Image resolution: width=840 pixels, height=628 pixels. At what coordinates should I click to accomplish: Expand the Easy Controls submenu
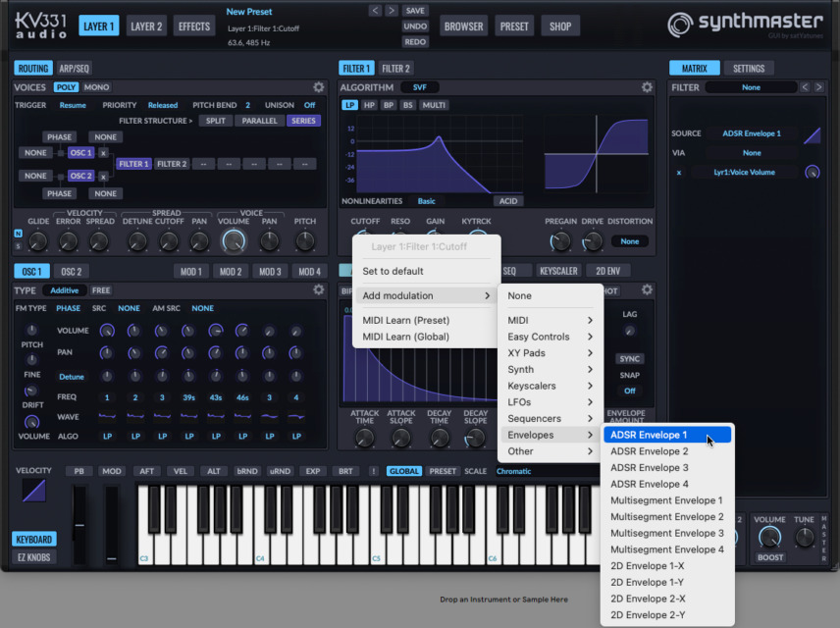click(x=551, y=337)
